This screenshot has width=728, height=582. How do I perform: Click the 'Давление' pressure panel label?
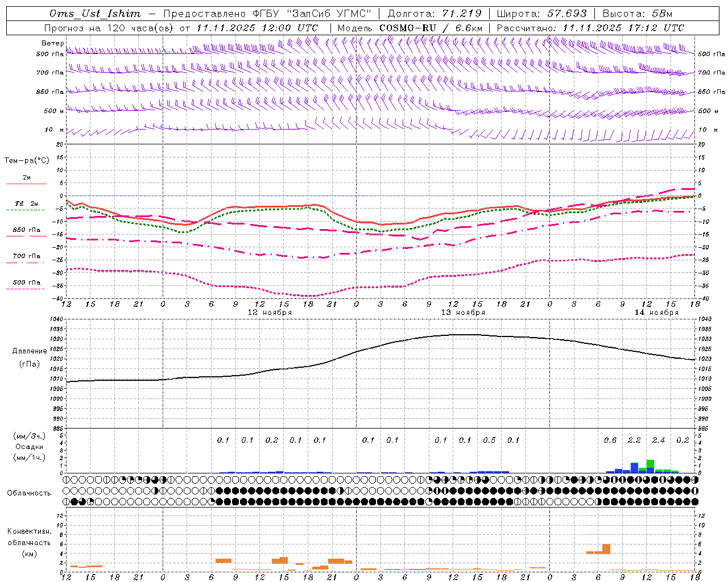[x=30, y=351]
